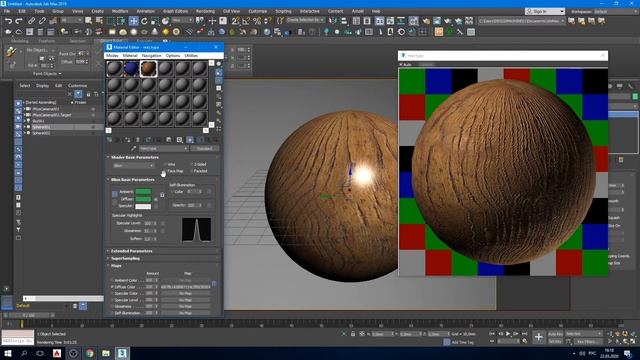The width and height of the screenshot is (640, 360).
Task: Open the Modes menu in Material Editor
Action: [112, 56]
